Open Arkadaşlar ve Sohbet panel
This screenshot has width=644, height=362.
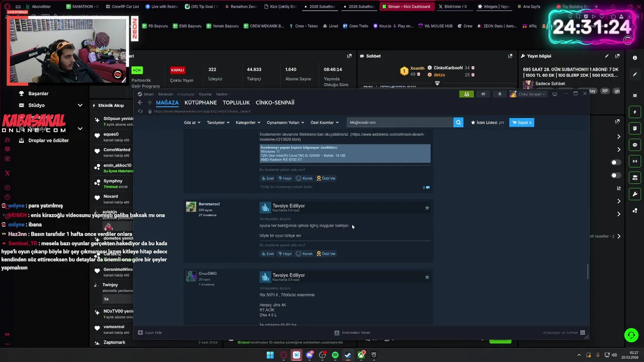[x=563, y=332]
